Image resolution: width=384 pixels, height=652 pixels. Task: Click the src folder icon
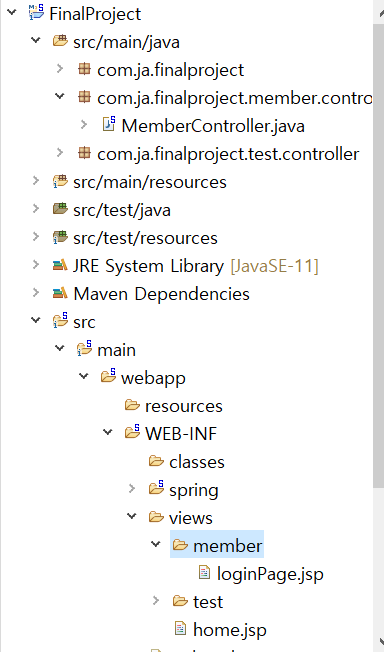[60, 321]
